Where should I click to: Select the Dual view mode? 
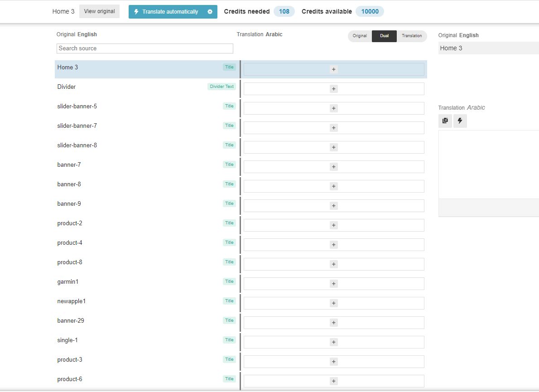[x=384, y=36]
